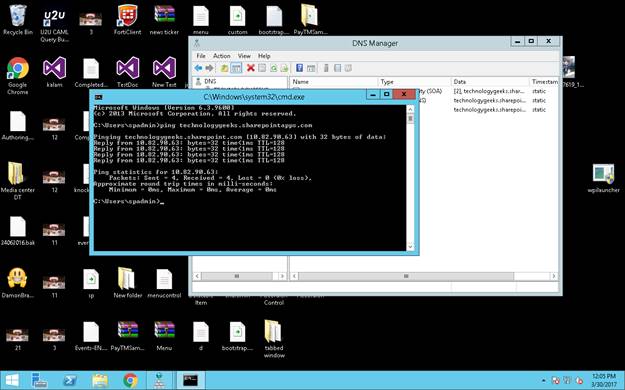Select the [2], technologygeeks.shar... SOA data cell
Screen dimensions: 625x390
coord(489,91)
